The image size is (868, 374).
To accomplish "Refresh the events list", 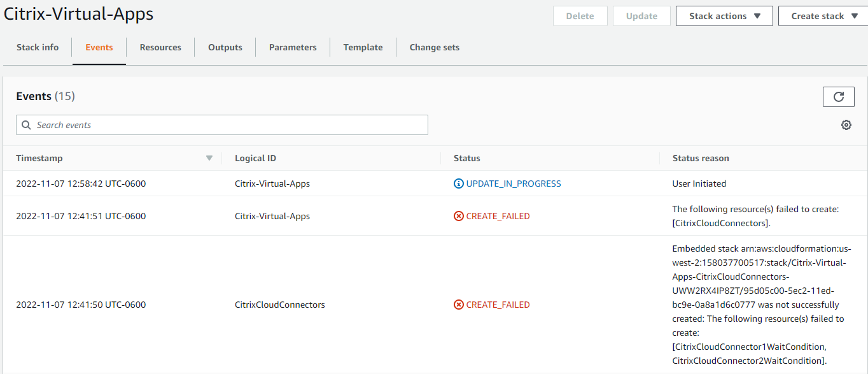I will coord(838,97).
